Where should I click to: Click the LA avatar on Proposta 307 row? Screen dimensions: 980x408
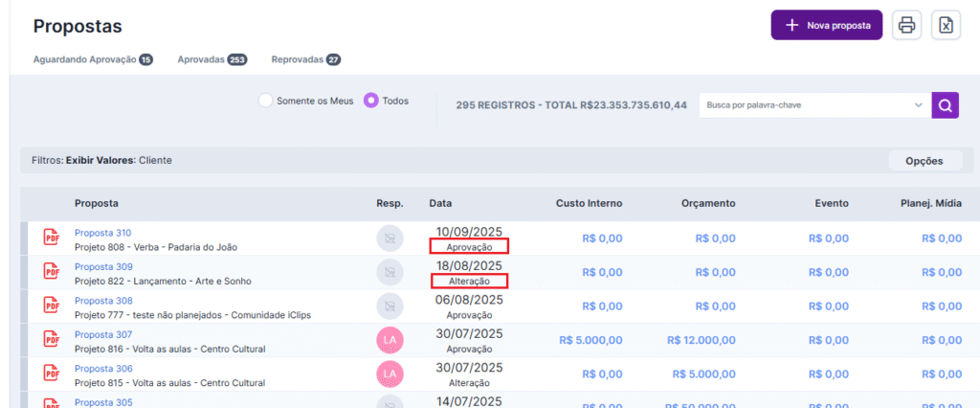click(x=390, y=341)
